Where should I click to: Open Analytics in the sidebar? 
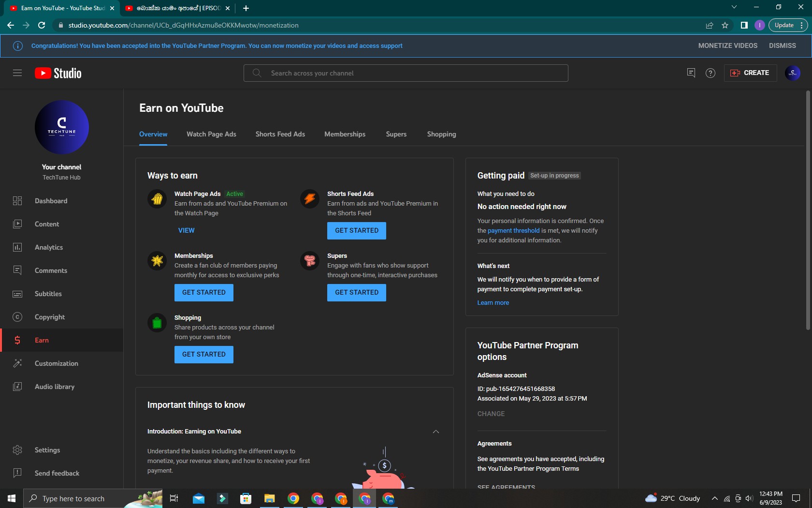[49, 247]
